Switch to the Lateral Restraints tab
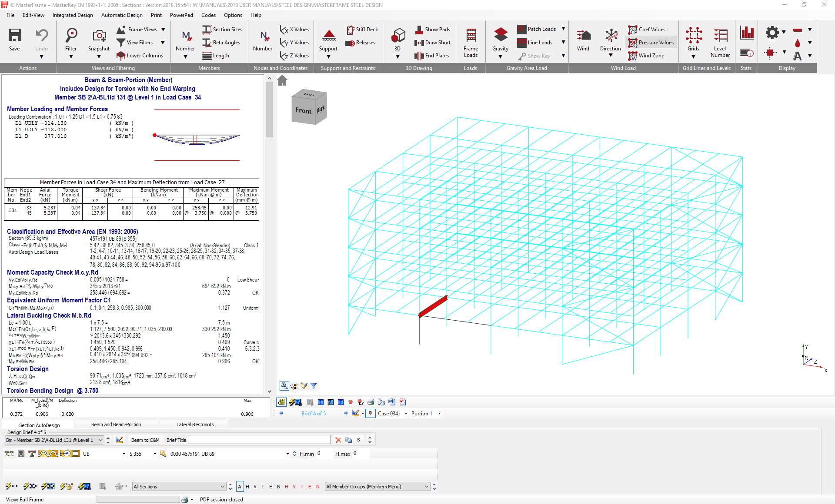The image size is (835, 504). tap(194, 424)
